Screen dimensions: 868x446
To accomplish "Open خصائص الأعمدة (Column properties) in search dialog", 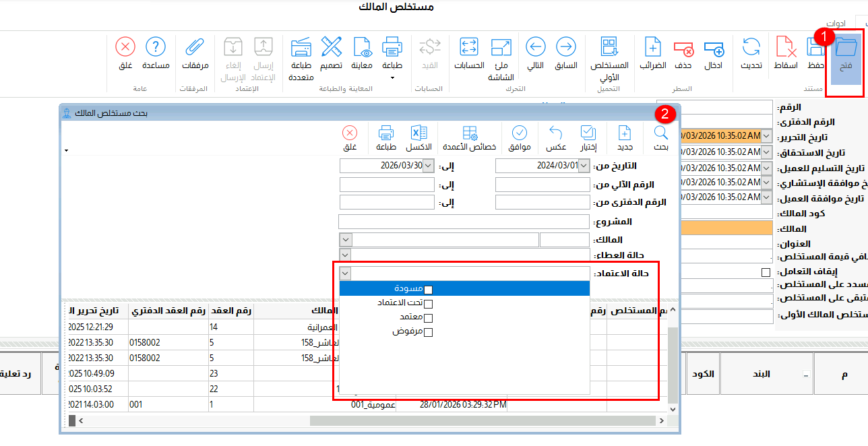I will [469, 137].
